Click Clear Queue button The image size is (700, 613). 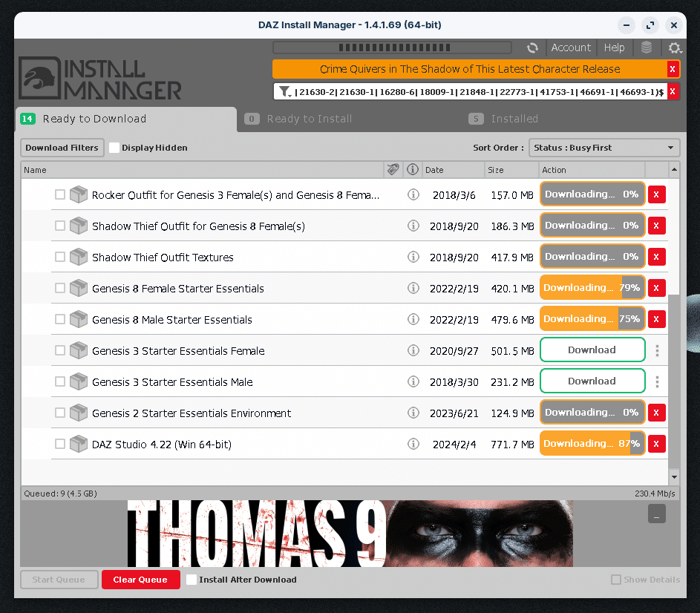140,580
